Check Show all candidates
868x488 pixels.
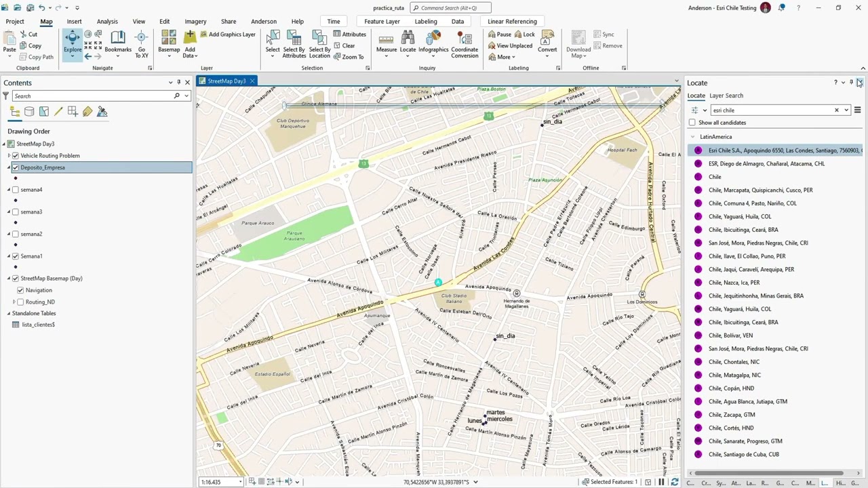click(692, 123)
